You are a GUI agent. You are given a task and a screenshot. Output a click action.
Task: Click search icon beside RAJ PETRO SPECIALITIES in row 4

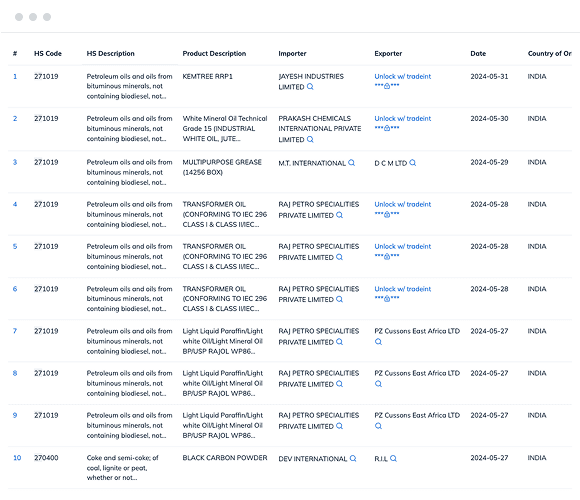339,215
